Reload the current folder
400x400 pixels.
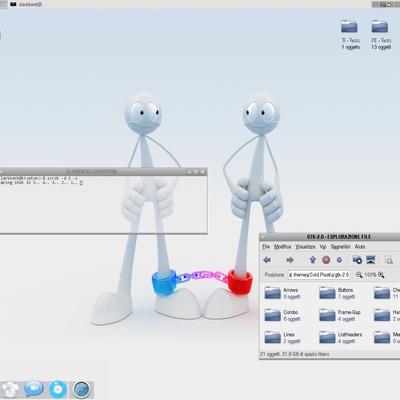click(339, 260)
